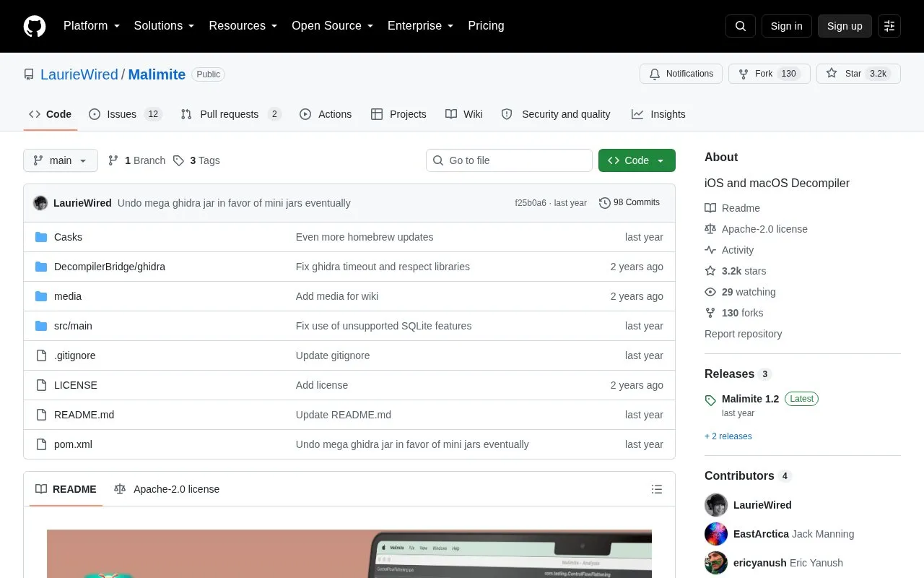The height and width of the screenshot is (578, 924).
Task: Open the README.md file
Action: [84, 415]
